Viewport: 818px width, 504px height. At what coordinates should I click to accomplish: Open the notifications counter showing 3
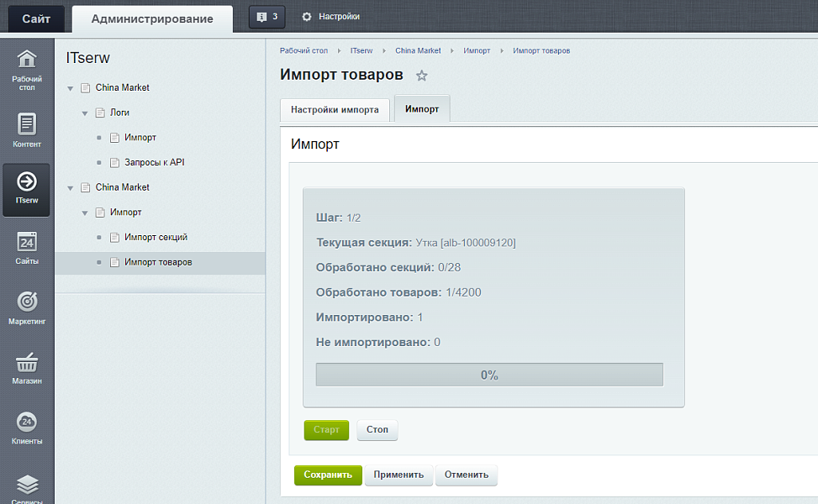click(266, 15)
